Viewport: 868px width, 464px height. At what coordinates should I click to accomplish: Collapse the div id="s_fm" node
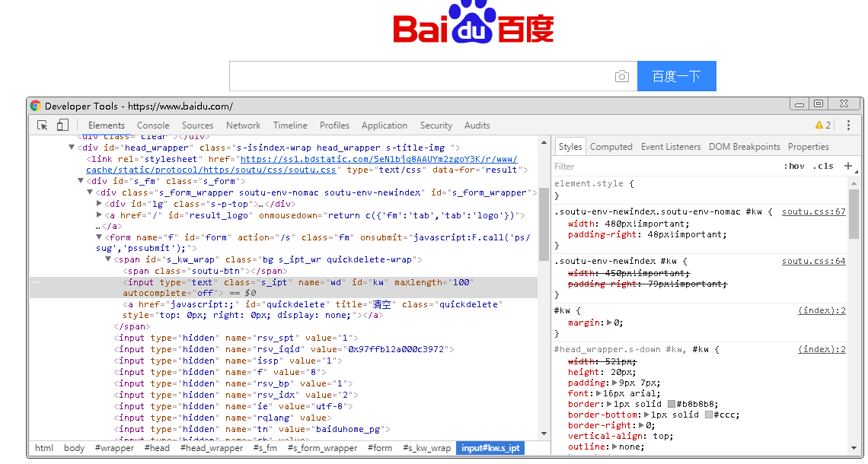(x=80, y=181)
